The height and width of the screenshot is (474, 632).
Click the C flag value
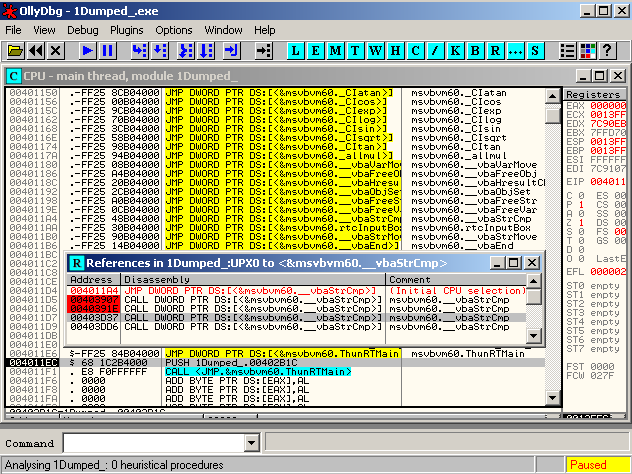click(581, 195)
